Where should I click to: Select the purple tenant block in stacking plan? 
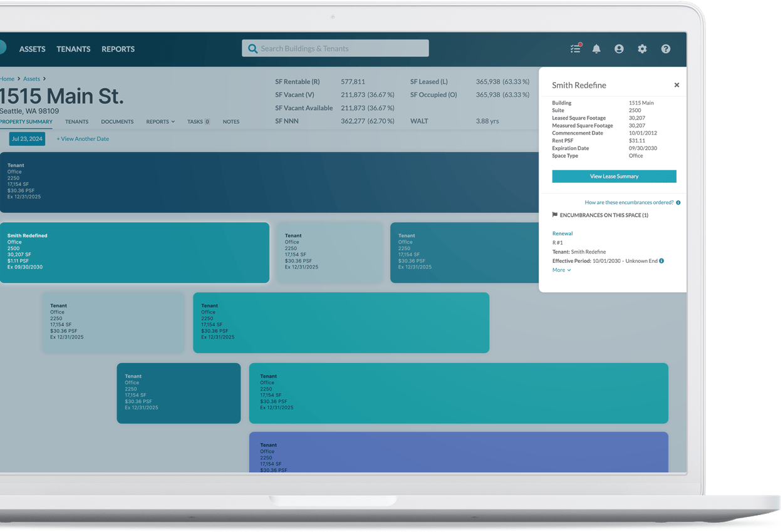[459, 452]
